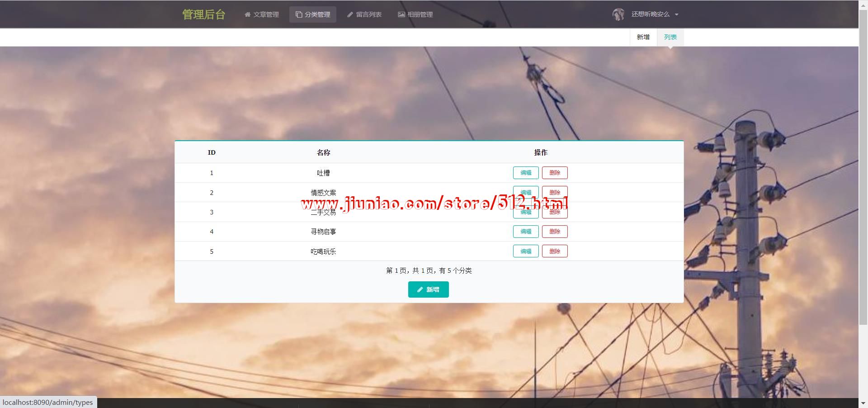Edit the 吐槽 category
Viewport: 868px width, 408px height.
coord(526,173)
